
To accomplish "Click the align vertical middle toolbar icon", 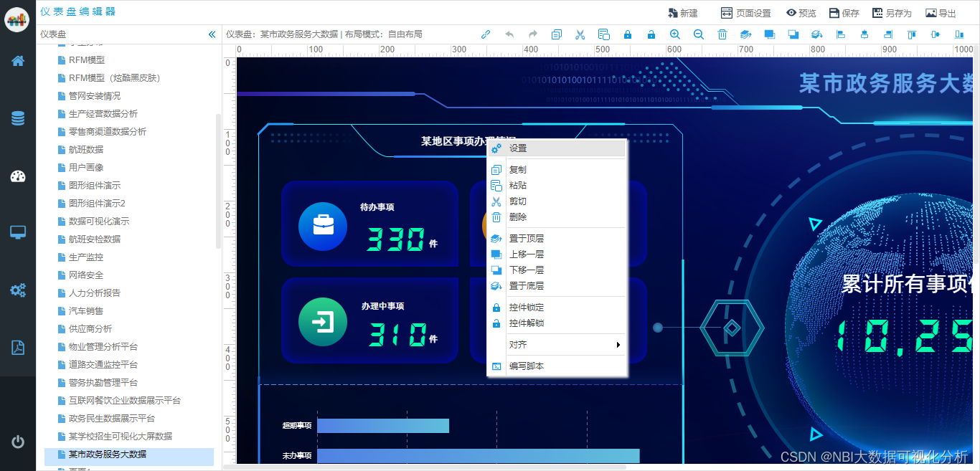I will click(935, 34).
